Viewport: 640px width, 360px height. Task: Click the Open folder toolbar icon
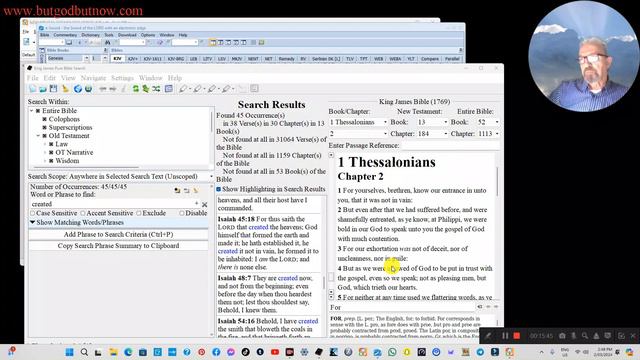(x=42, y=89)
